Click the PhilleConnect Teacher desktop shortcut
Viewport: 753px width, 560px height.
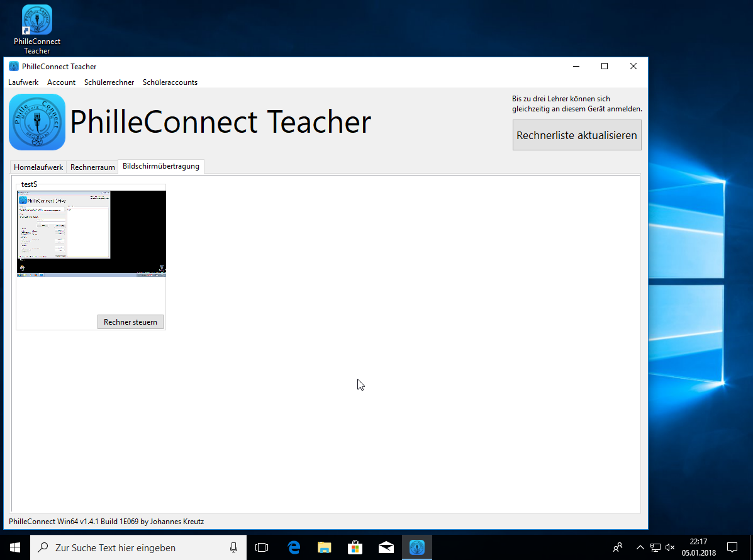37,29
